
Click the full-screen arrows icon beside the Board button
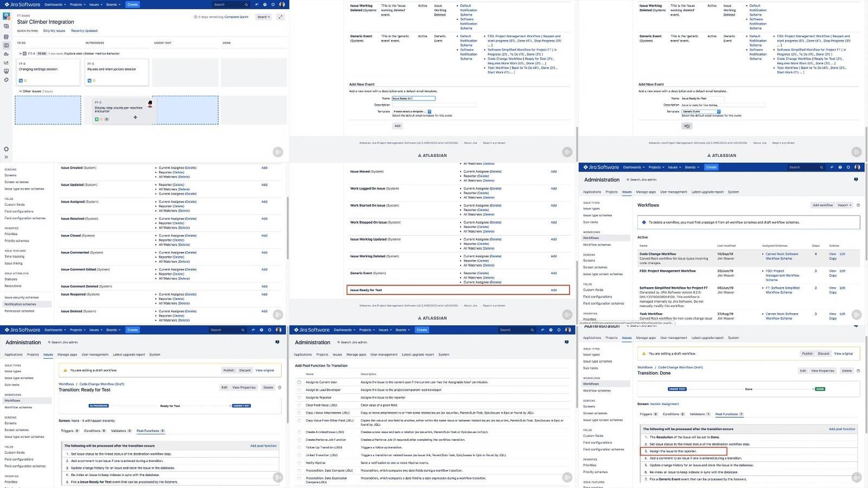280,17
